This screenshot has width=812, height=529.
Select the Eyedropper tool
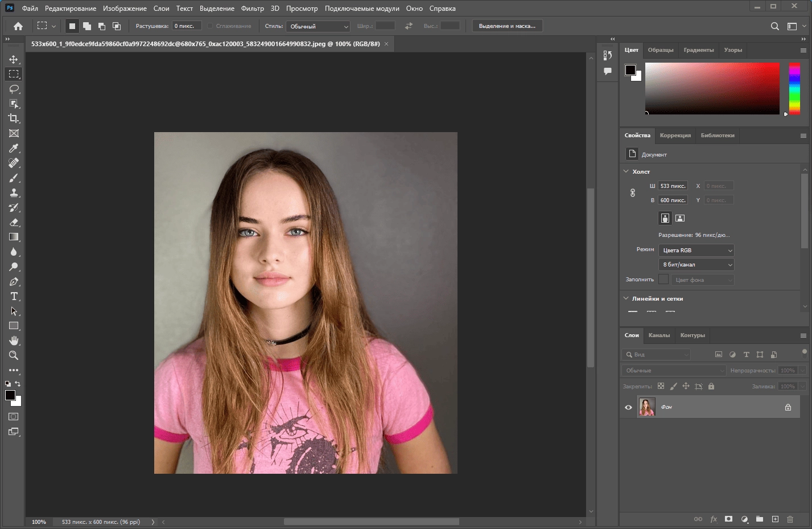coord(14,148)
